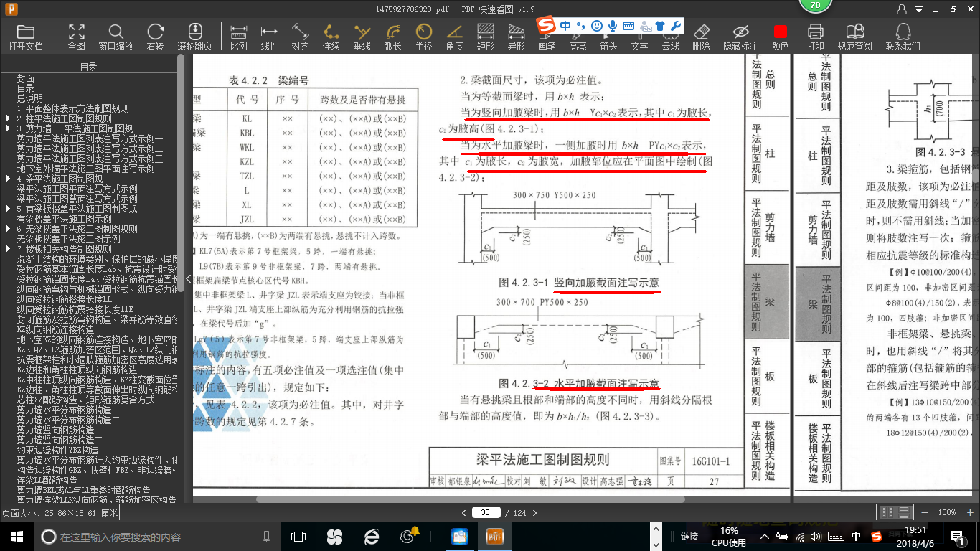The image size is (980, 551).
Task: Expand outline item 4 梁平法施工图制图规
Action: pos(8,179)
